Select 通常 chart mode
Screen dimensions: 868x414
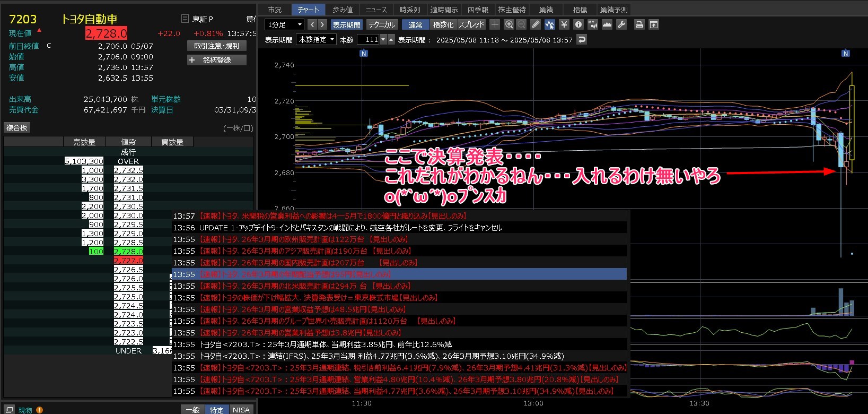coord(416,24)
